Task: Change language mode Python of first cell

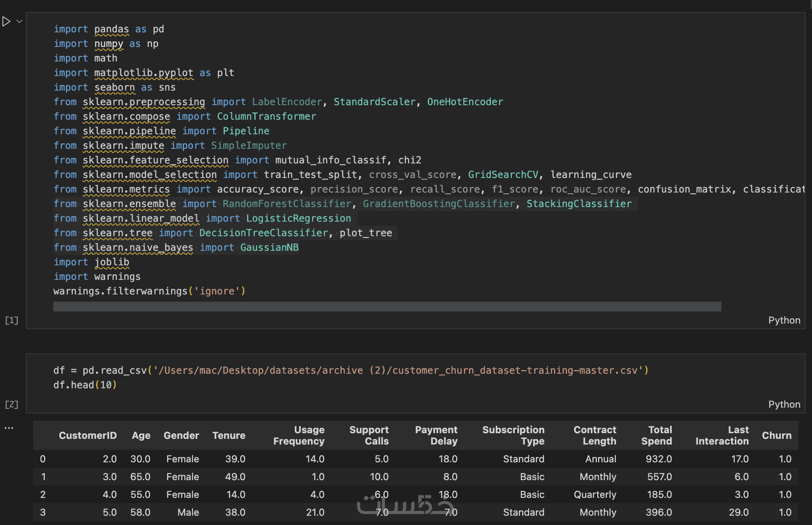Action: click(x=784, y=320)
